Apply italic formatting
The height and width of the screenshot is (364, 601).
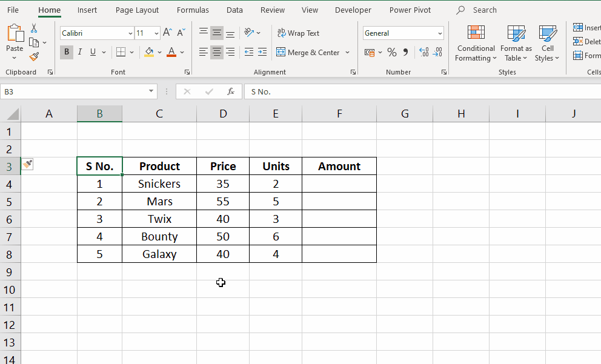[x=79, y=52]
